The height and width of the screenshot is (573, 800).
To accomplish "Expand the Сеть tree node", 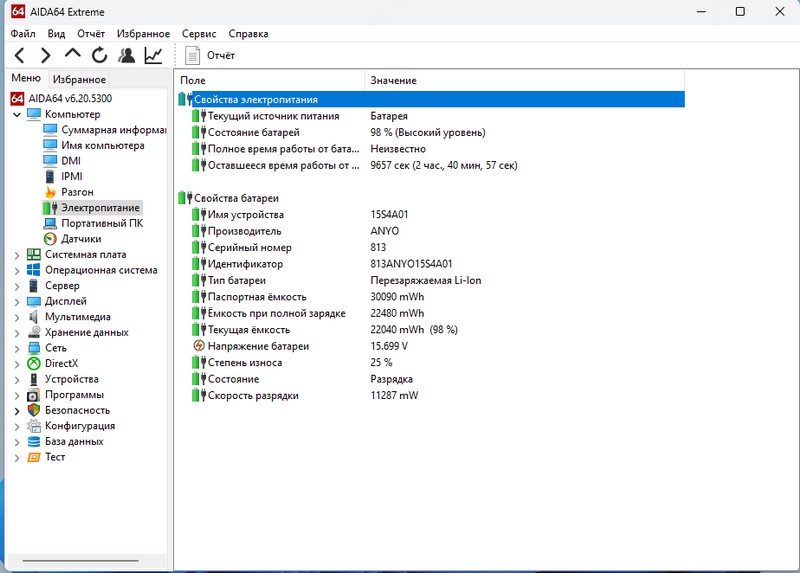I will (x=17, y=348).
